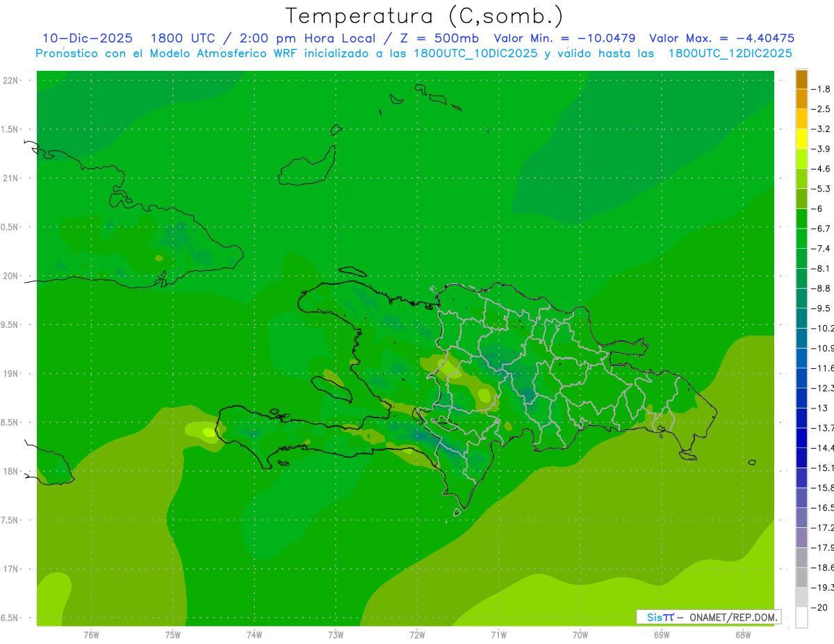Click the '71W' longitude axis label
834x644 pixels.
coord(498,635)
